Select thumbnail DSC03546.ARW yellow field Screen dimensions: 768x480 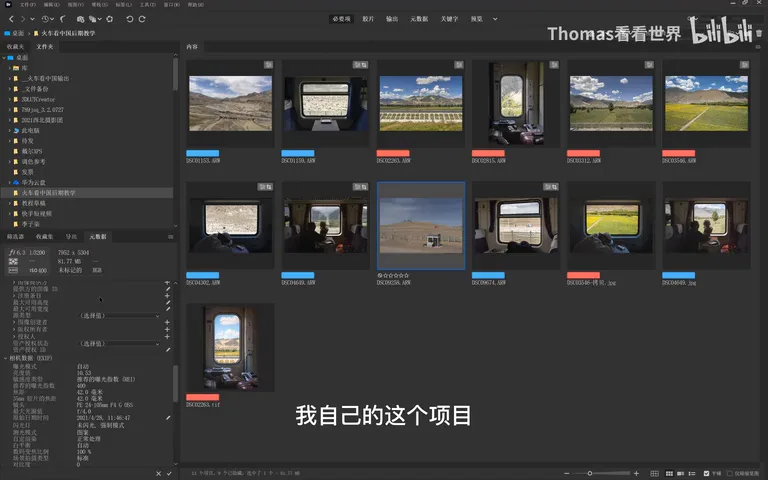tap(706, 104)
